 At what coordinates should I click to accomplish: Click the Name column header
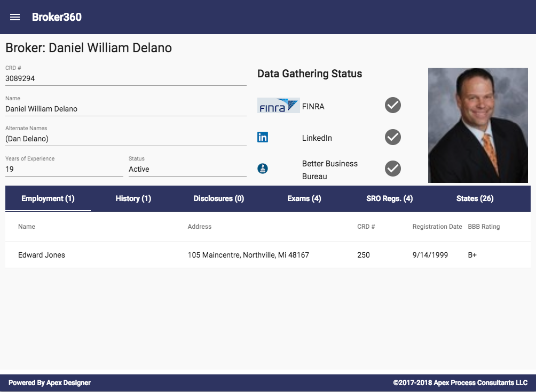pos(27,227)
